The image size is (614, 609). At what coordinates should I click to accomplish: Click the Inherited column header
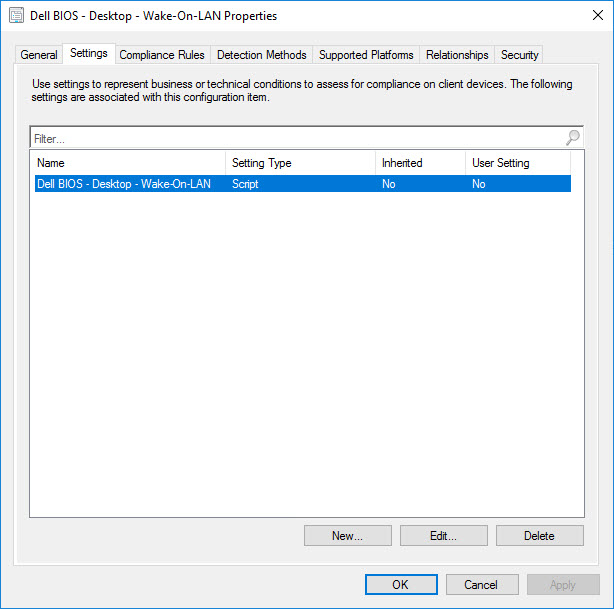click(420, 163)
